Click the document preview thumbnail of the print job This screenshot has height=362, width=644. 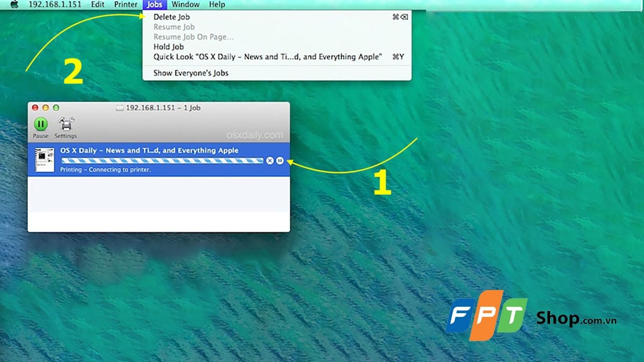pyautogui.click(x=44, y=160)
